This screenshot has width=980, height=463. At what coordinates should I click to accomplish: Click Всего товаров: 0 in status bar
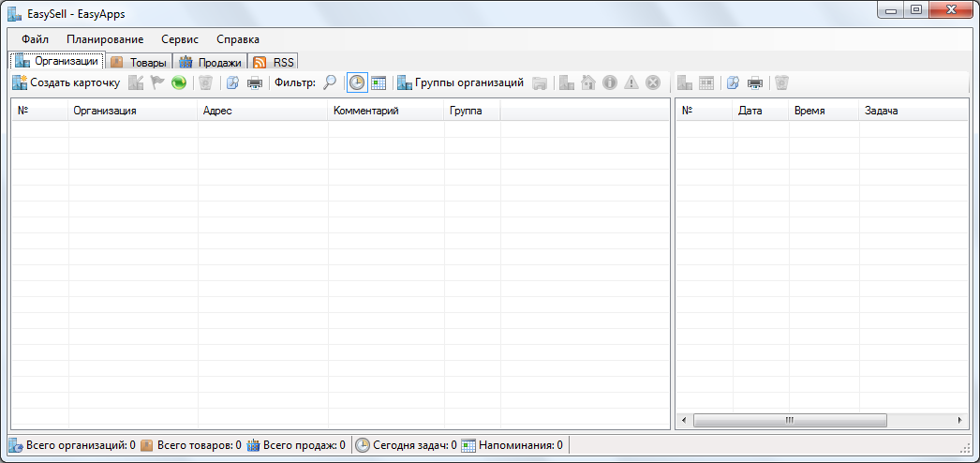(x=190, y=445)
